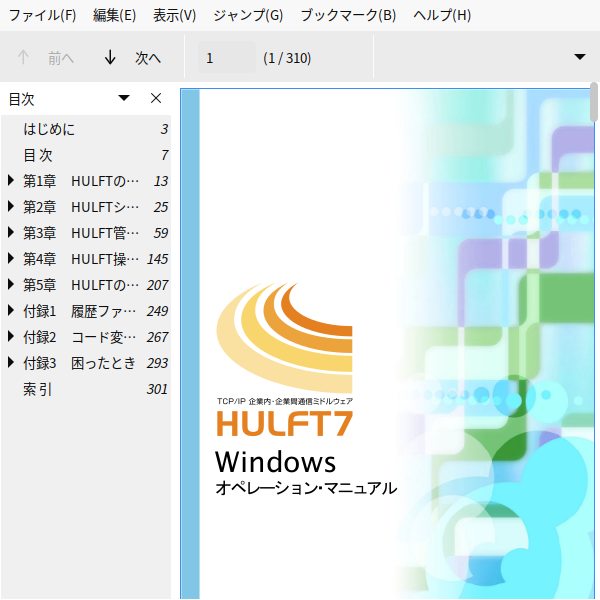The width and height of the screenshot is (600, 600).
Task: Click the down arrow next page icon
Action: pyautogui.click(x=110, y=57)
